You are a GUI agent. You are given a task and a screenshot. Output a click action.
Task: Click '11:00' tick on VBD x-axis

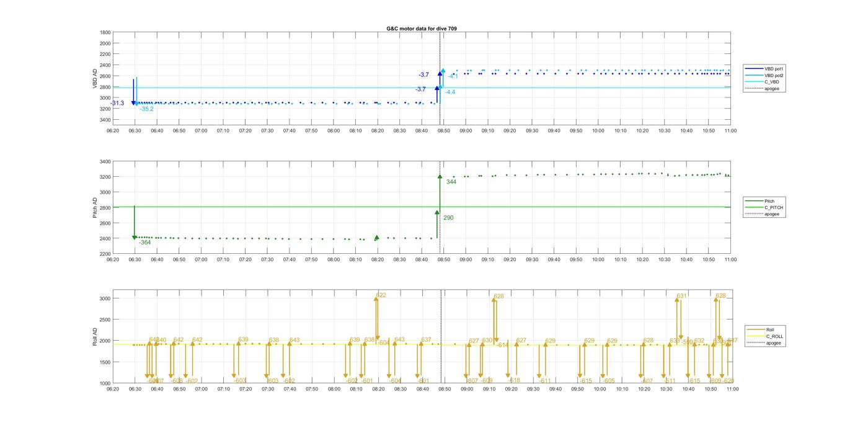[730, 130]
